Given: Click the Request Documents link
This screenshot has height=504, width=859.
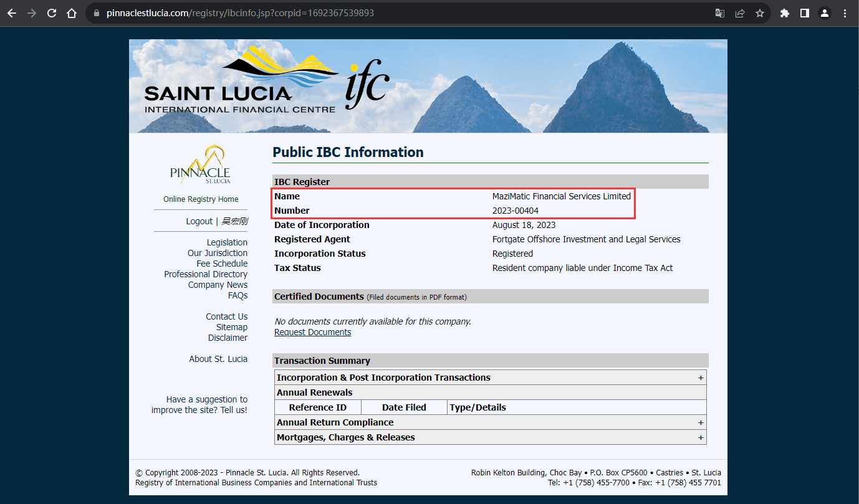Looking at the screenshot, I should point(312,332).
